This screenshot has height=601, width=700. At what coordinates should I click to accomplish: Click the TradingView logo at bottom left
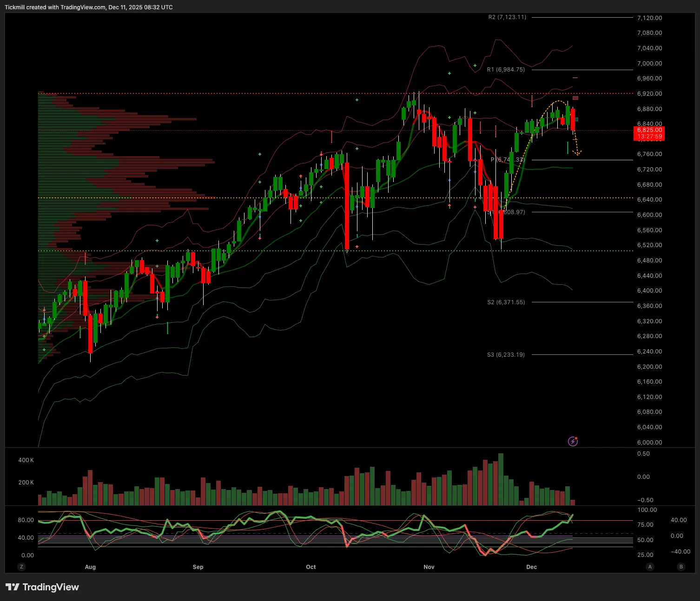click(42, 587)
